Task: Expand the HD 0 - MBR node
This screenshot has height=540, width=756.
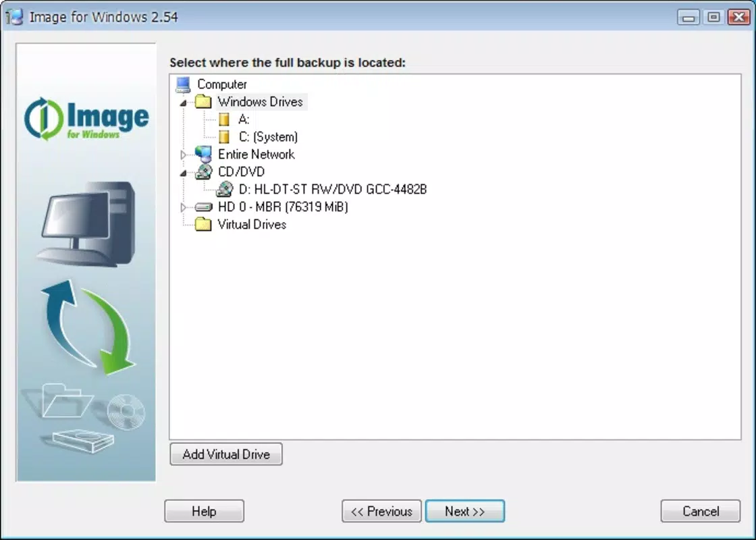Action: [x=183, y=207]
